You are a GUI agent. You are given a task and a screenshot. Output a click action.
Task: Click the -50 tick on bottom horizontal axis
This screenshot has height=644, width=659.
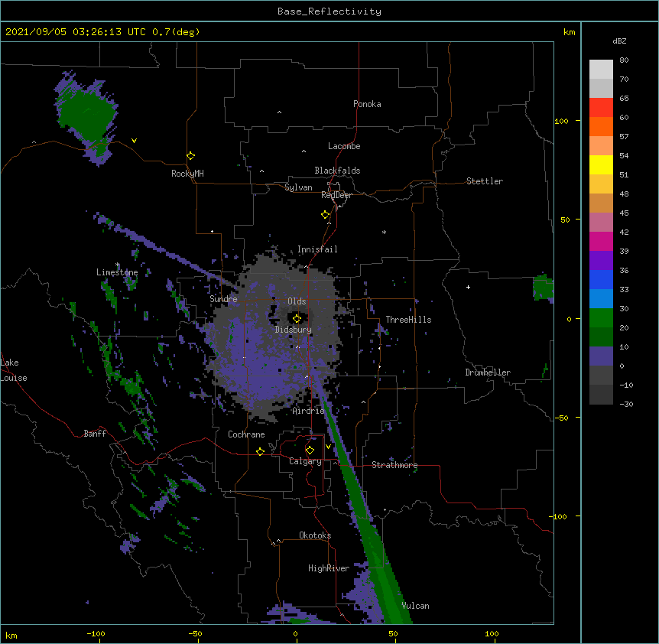tap(195, 633)
